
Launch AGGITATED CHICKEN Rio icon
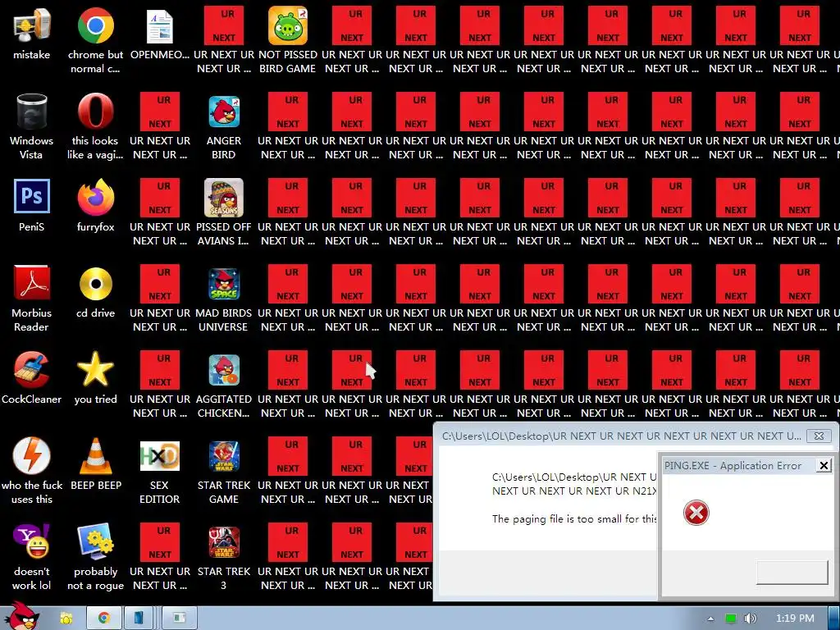click(224, 370)
